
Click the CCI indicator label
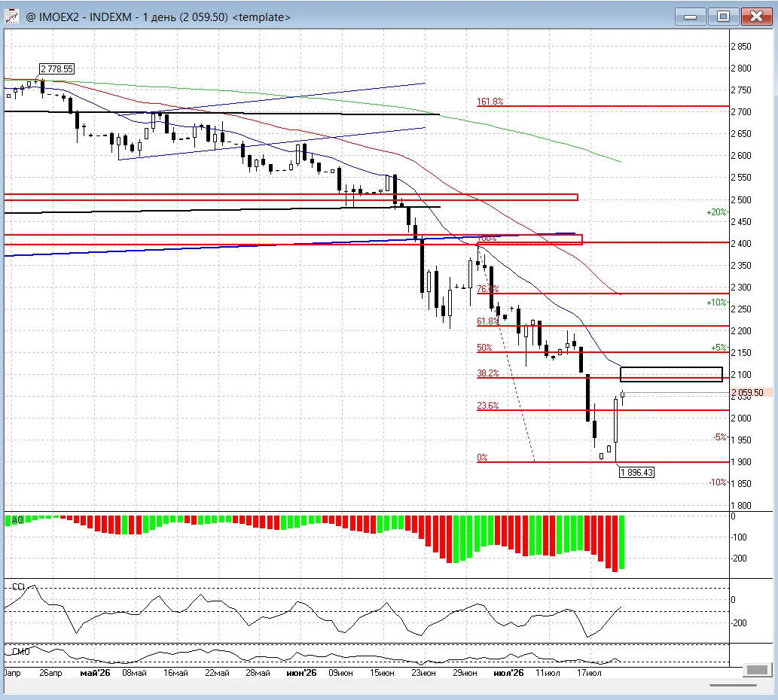pyautogui.click(x=18, y=587)
